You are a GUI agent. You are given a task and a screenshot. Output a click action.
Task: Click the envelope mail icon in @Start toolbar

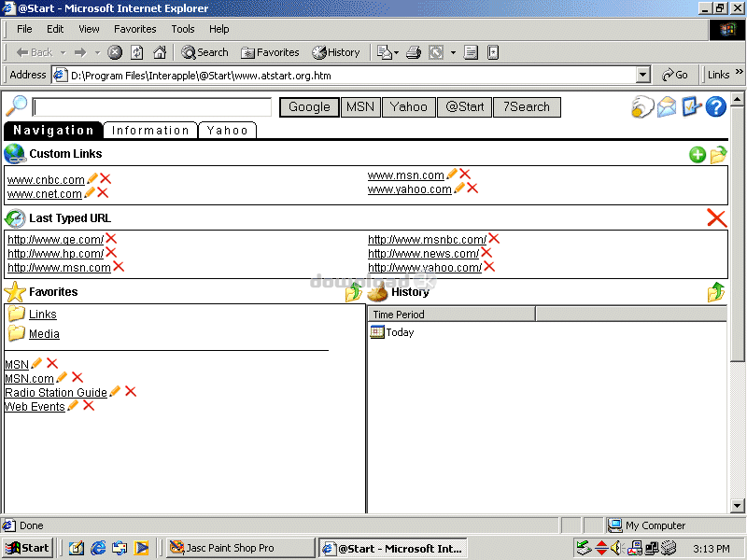click(667, 106)
